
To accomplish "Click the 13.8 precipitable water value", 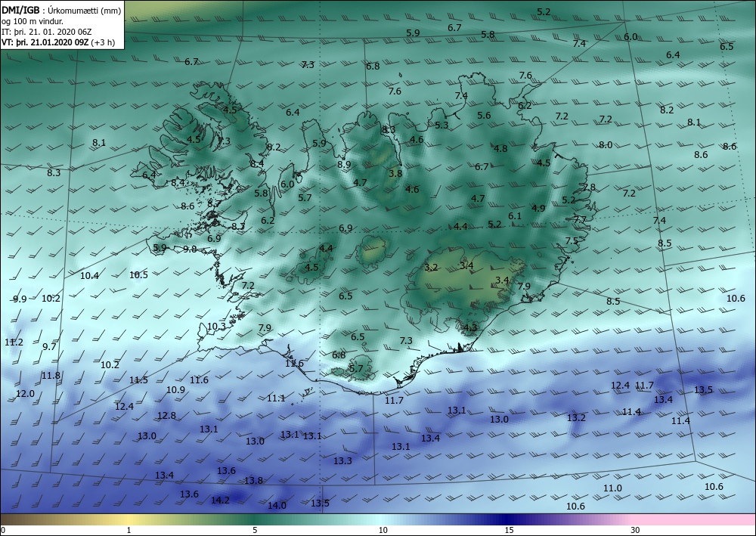I will point(253,481).
